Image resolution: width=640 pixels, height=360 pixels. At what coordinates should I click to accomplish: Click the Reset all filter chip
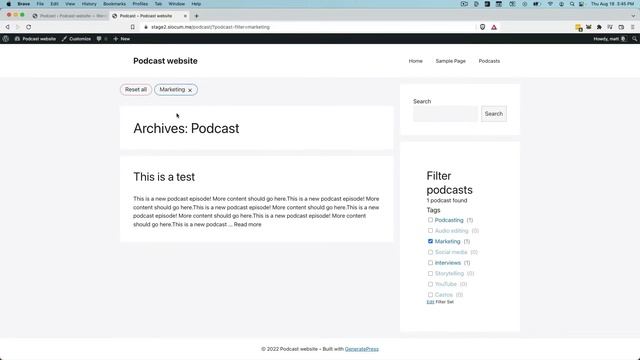point(136,89)
